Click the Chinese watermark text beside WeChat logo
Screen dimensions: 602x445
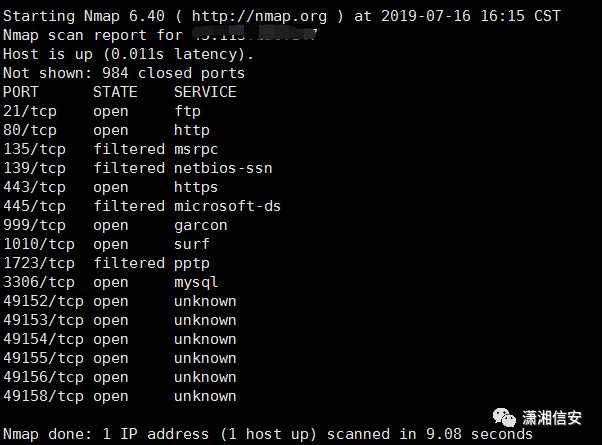pyautogui.click(x=552, y=418)
